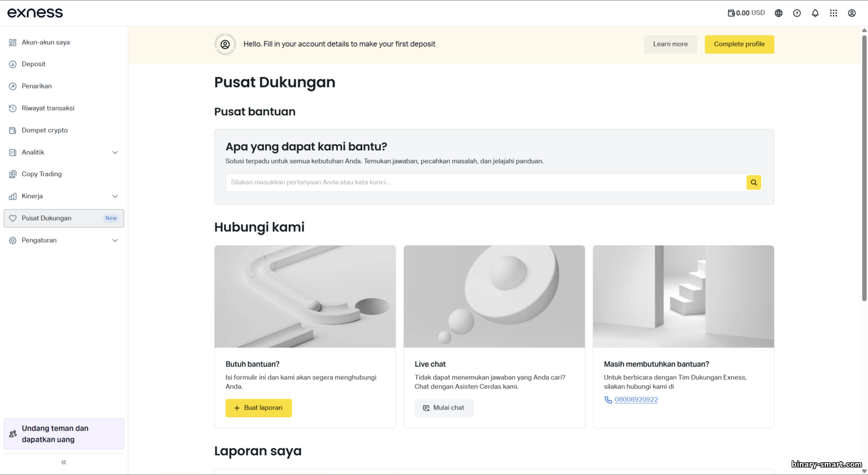Collapse the sidebar with double-chevron icon

(x=64, y=462)
